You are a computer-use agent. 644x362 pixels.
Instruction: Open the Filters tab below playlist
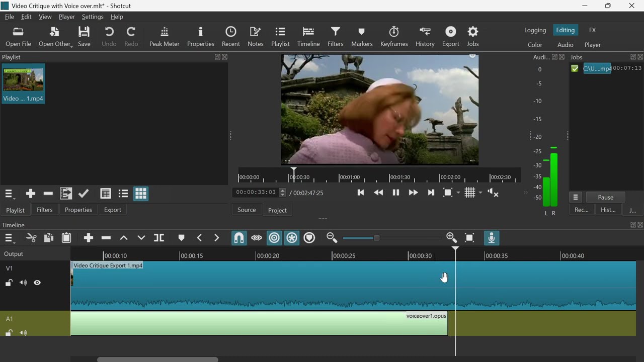(44, 210)
